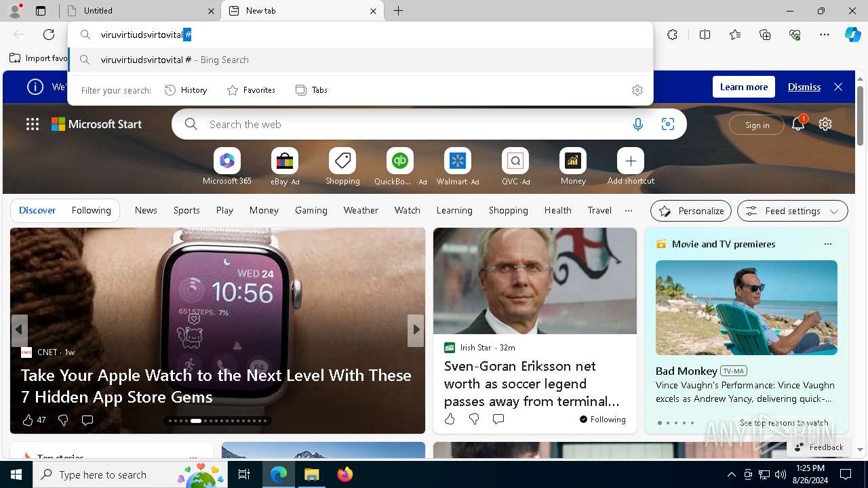The image size is (868, 488).
Task: Filter search by History
Action: pos(186,90)
